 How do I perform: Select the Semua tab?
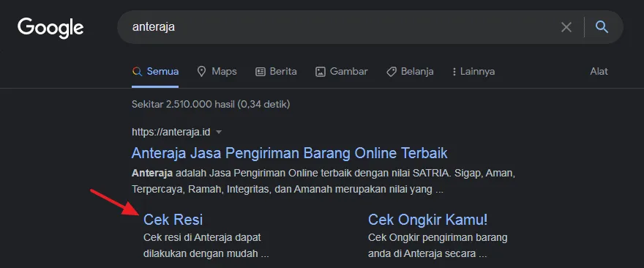[155, 72]
